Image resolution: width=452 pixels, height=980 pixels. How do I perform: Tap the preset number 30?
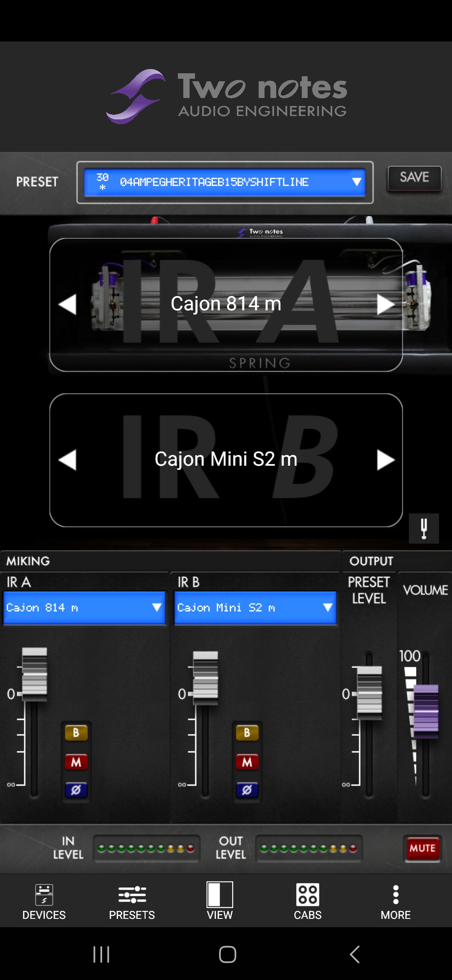click(103, 178)
